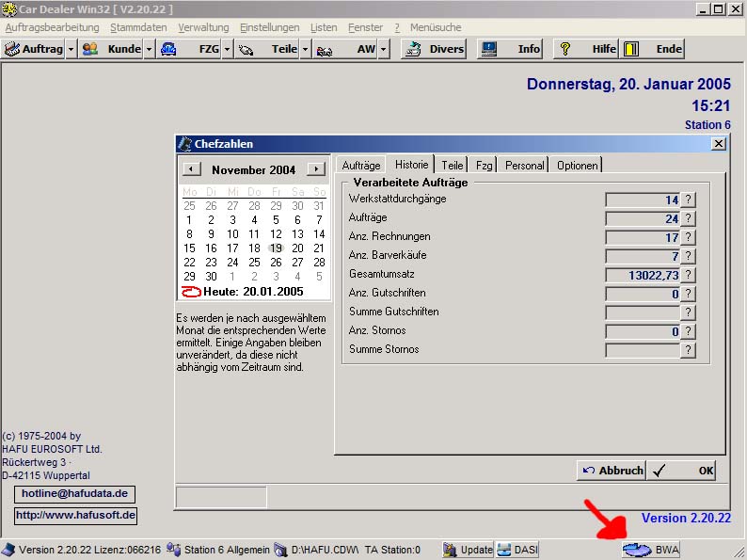Click the hotline@hafudata.de email link

pyautogui.click(x=75, y=494)
